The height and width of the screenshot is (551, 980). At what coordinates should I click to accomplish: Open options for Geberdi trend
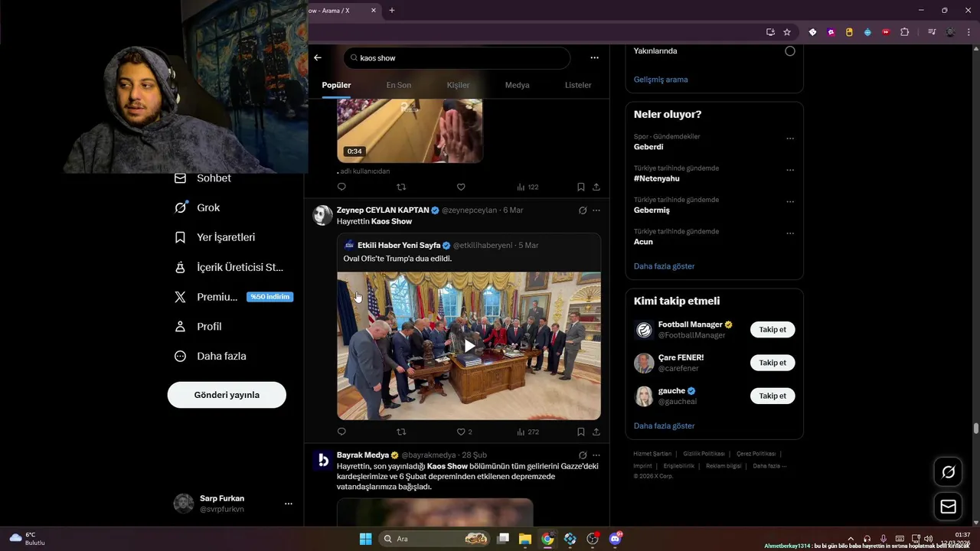790,139
